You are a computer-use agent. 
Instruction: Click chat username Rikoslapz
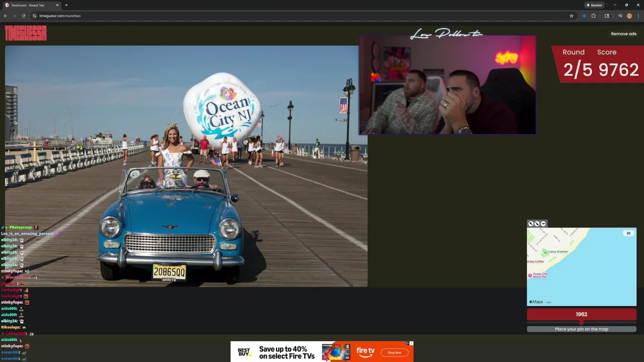pos(11,327)
